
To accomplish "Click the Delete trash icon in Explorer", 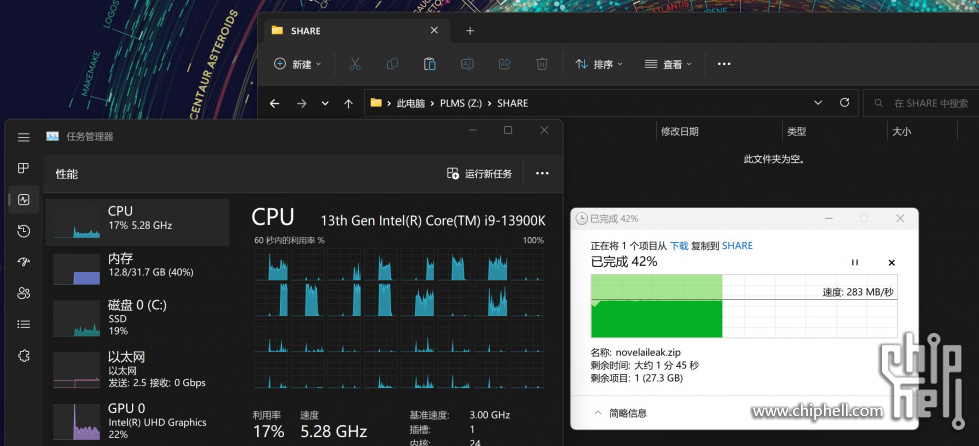I will click(542, 64).
